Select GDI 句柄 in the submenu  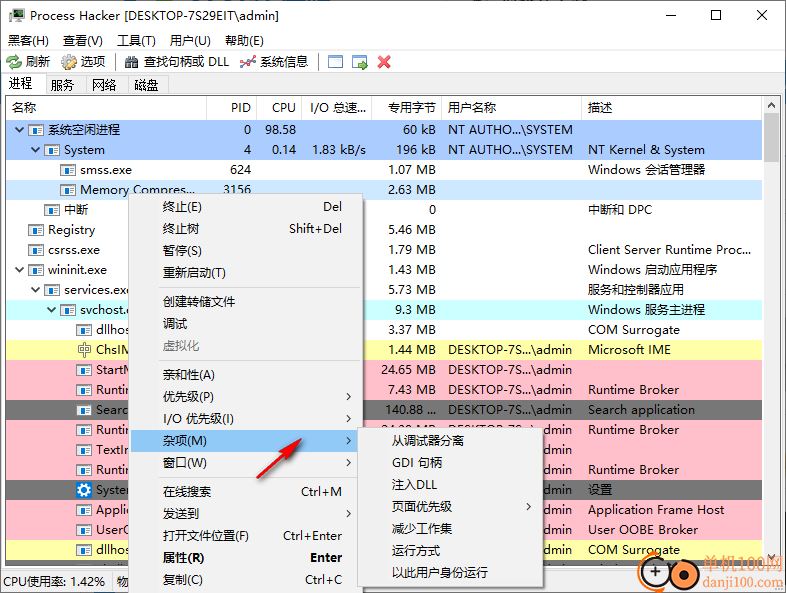(x=450, y=463)
